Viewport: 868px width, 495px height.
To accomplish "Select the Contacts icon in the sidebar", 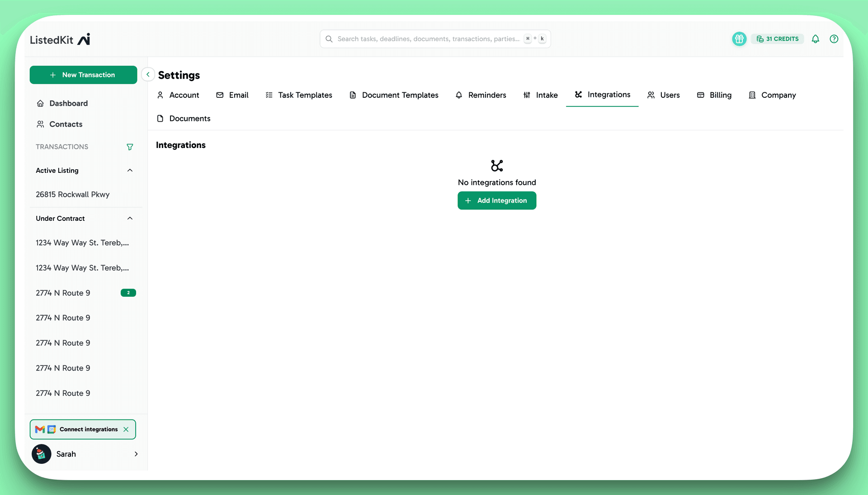I will coord(41,124).
